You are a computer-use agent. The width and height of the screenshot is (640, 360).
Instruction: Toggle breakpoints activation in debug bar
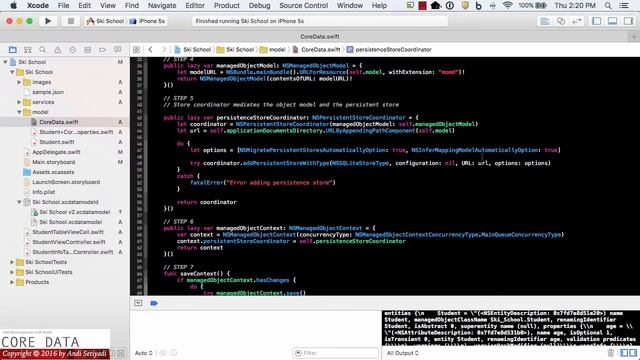point(154,303)
